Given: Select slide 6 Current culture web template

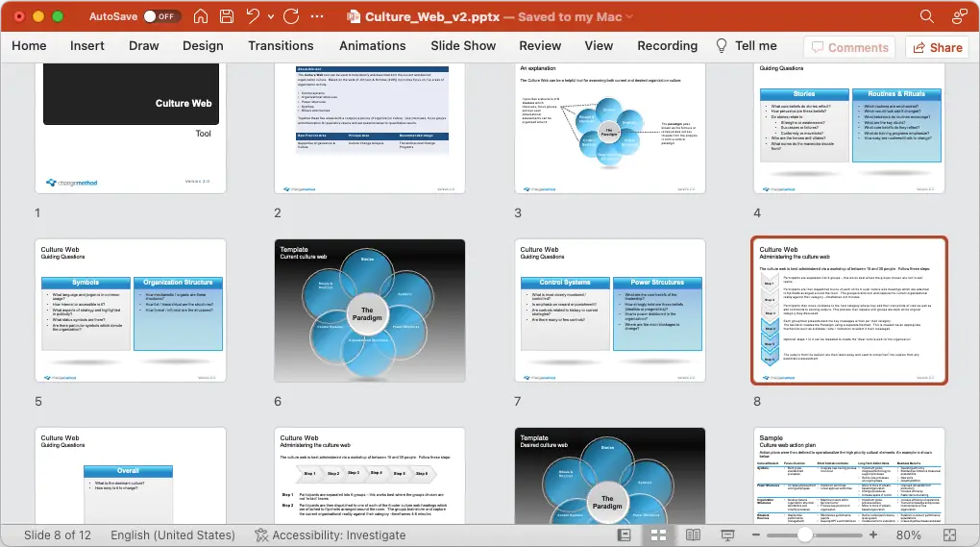Looking at the screenshot, I should (369, 311).
